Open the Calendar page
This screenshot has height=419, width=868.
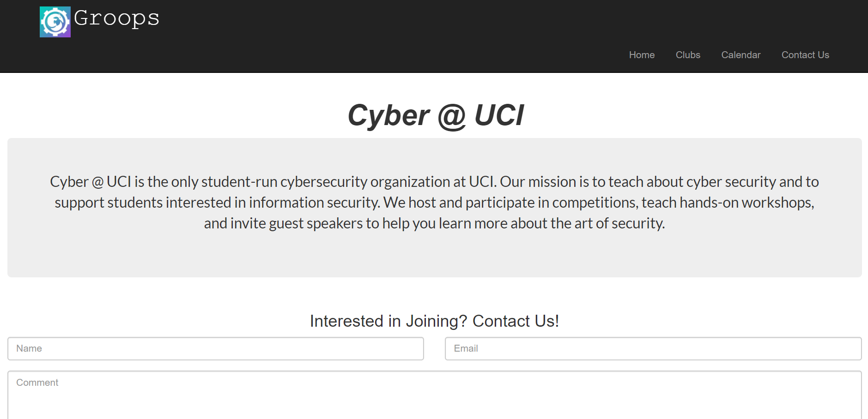point(741,55)
